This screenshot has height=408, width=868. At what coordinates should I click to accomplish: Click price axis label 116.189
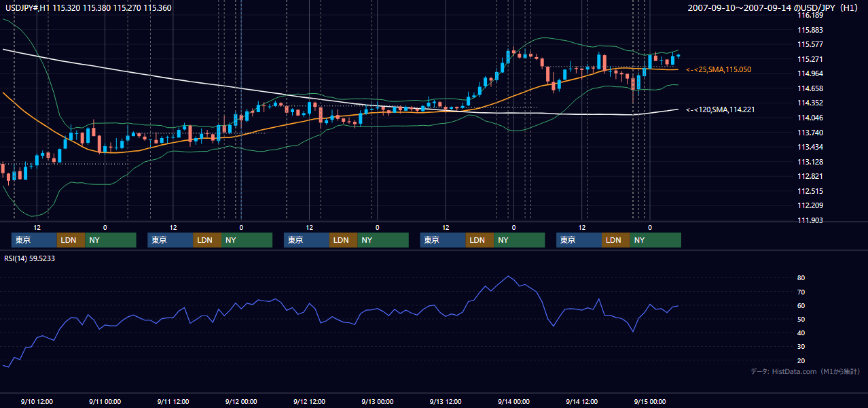coord(810,15)
